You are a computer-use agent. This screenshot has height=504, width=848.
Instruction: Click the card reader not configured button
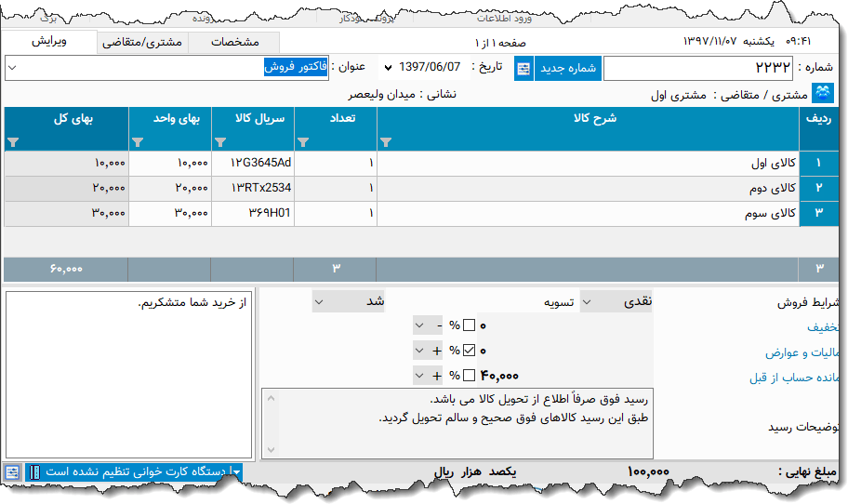[x=135, y=471]
